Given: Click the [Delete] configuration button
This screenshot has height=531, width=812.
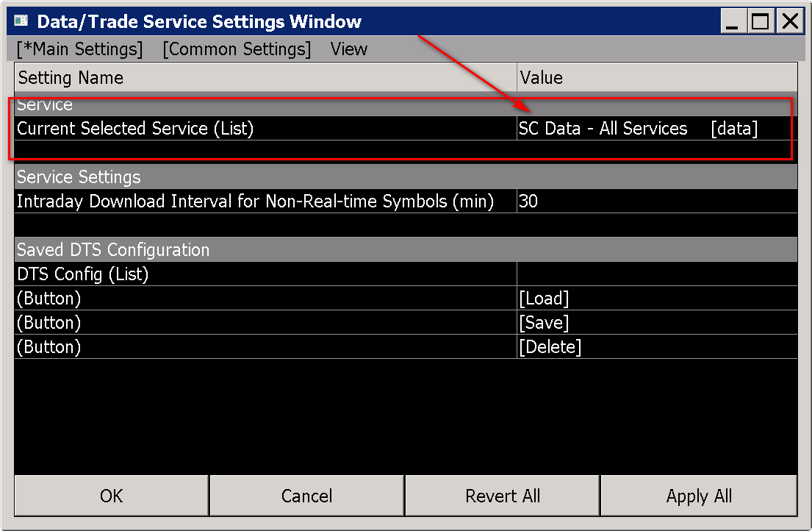Looking at the screenshot, I should pyautogui.click(x=550, y=347).
